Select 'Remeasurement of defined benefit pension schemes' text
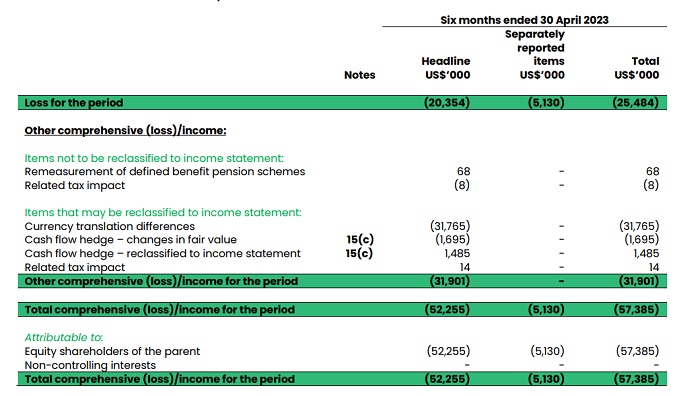This screenshot has width=679, height=396. pos(165,172)
